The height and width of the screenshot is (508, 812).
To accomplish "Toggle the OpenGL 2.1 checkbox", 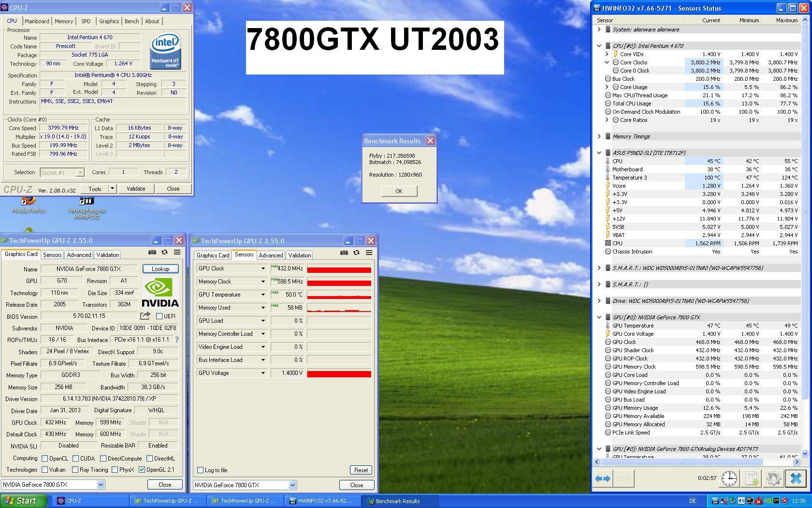I will point(142,469).
